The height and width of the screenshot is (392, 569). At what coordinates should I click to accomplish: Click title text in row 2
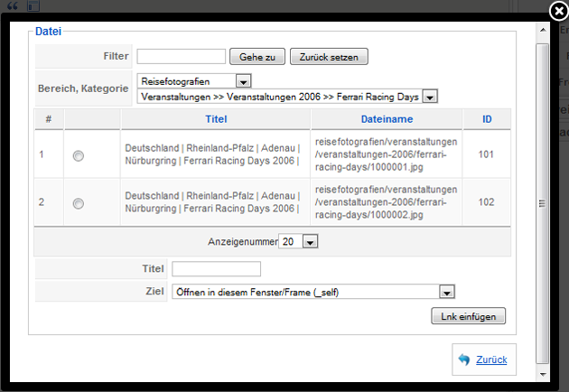coord(212,201)
